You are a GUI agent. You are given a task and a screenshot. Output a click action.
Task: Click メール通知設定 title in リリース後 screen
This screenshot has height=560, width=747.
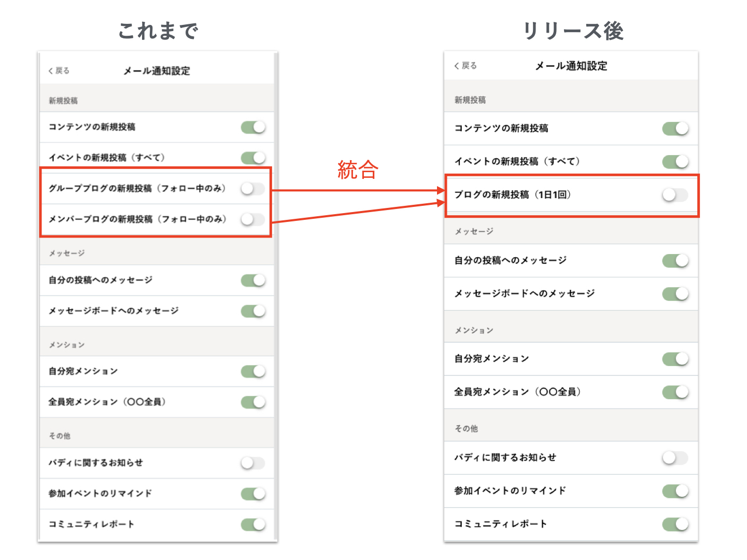tap(571, 66)
